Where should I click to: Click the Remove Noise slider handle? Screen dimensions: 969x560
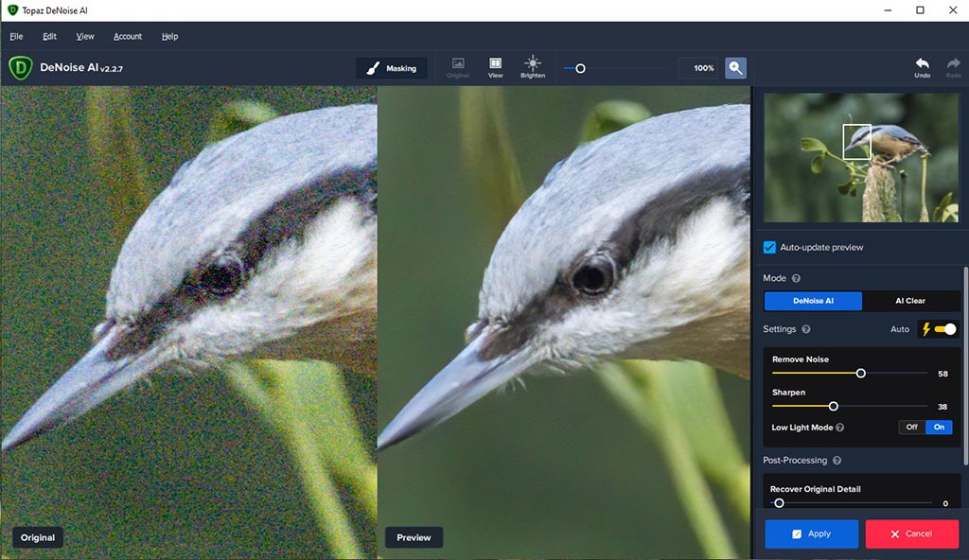pos(861,374)
